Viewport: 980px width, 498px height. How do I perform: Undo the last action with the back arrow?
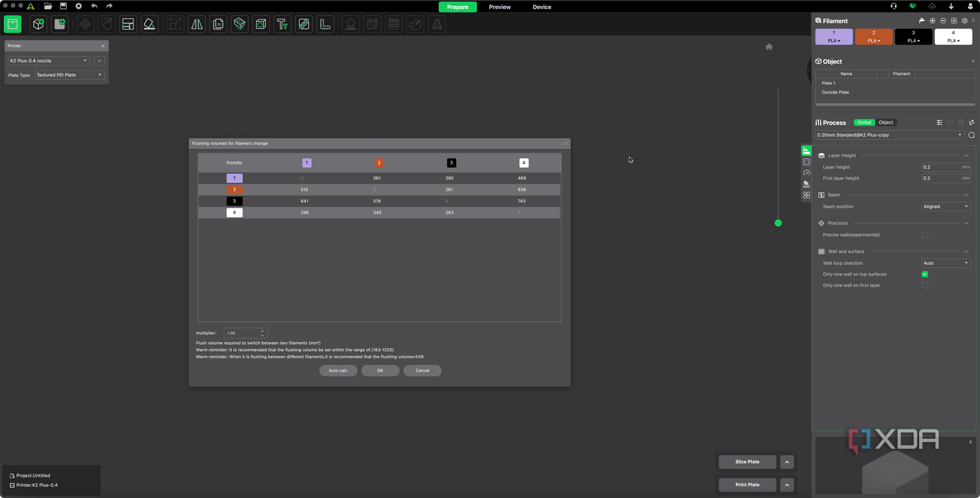[94, 7]
